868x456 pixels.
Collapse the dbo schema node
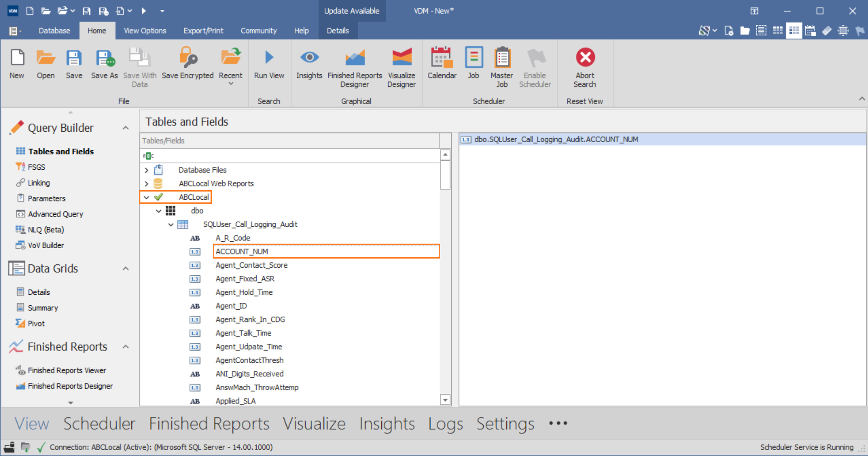158,211
